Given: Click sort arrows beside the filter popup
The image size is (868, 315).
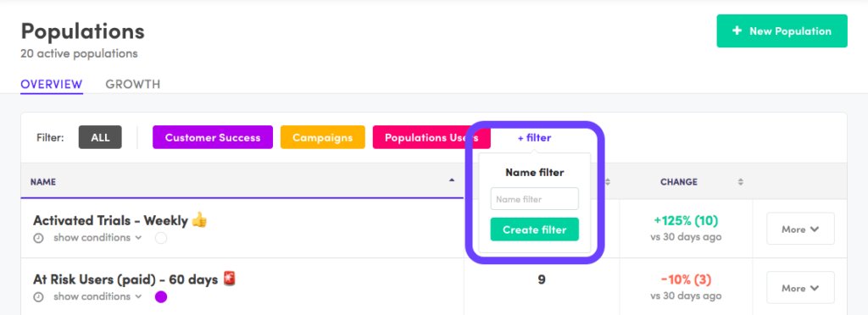Looking at the screenshot, I should point(607,182).
